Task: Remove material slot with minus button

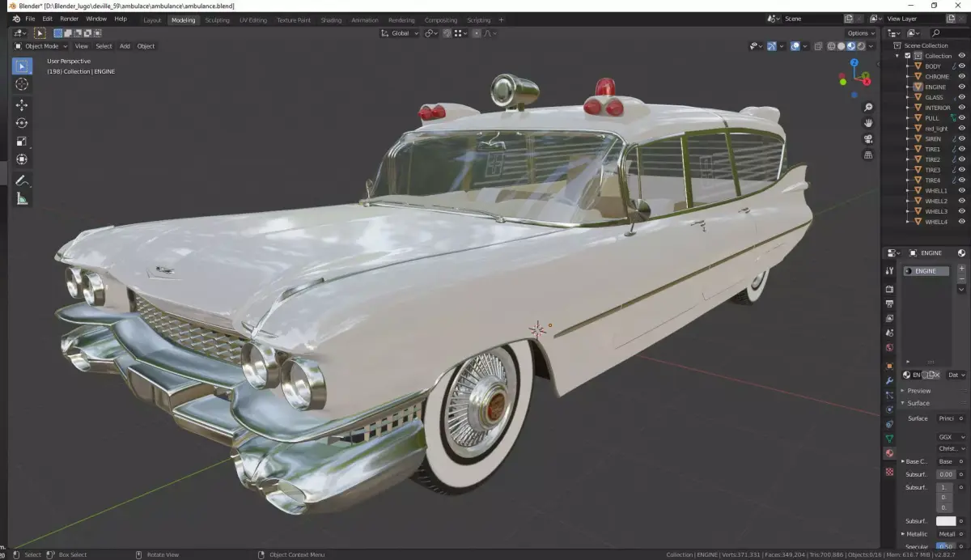Action: click(x=961, y=278)
